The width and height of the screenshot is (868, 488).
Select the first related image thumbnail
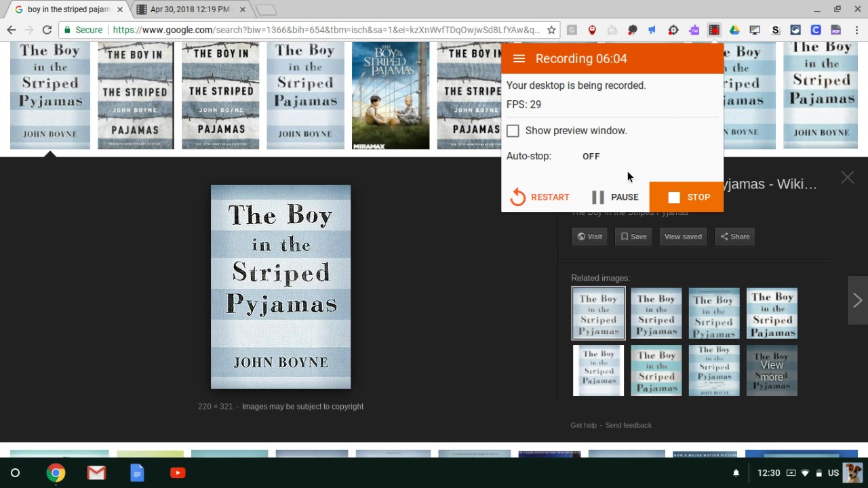coord(598,313)
